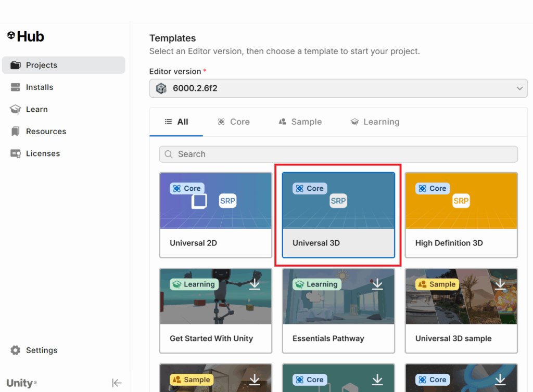Open the Installs sidebar section
Screen dimensions: 533x392
40,87
